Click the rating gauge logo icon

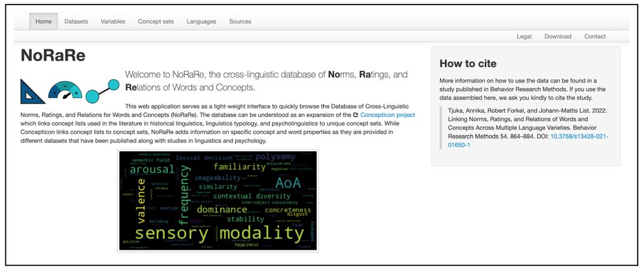coord(65,91)
